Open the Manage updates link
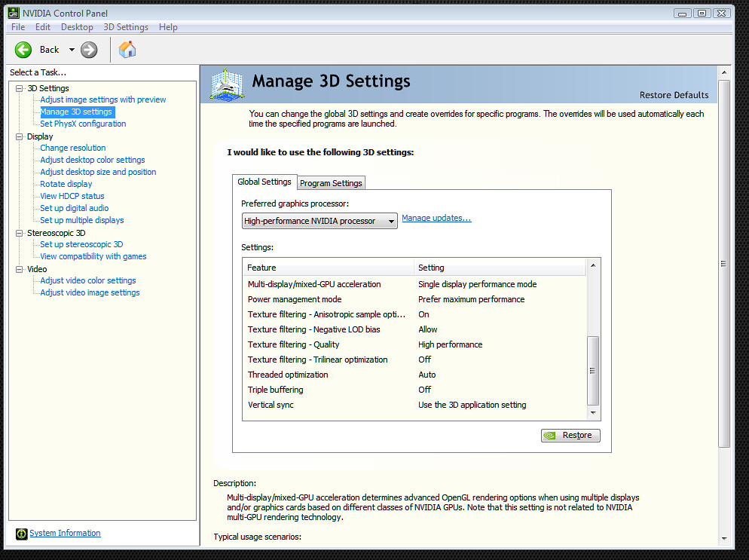Screen dimensions: 749x560 (x=436, y=218)
